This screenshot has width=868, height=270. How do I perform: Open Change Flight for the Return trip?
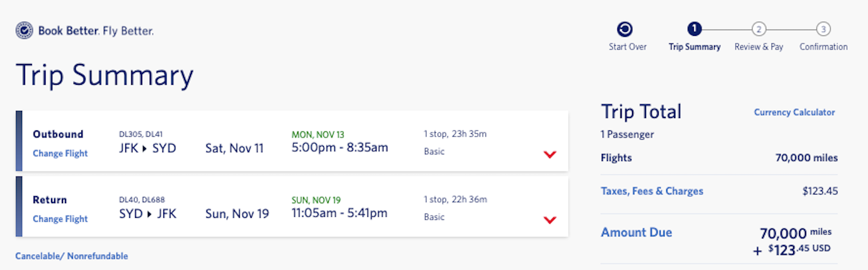(60, 218)
